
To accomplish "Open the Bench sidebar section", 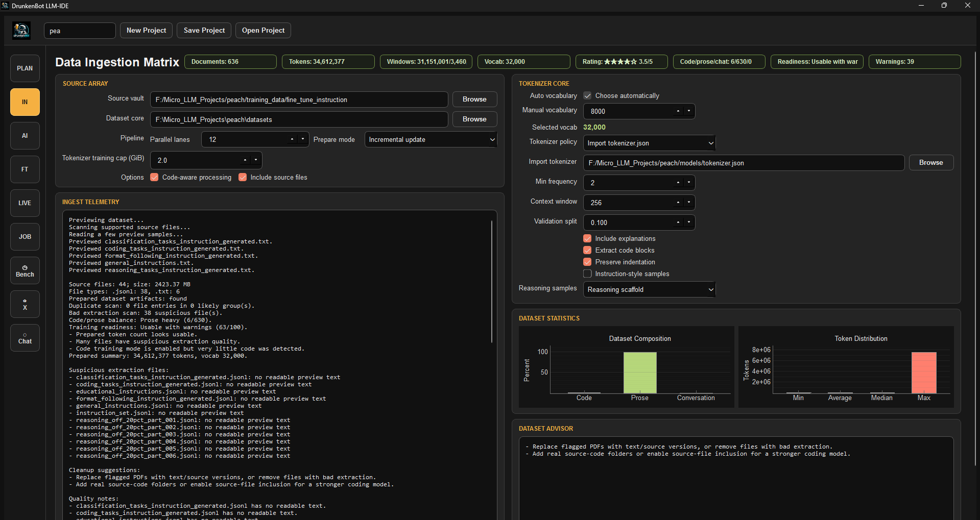I will (25, 270).
